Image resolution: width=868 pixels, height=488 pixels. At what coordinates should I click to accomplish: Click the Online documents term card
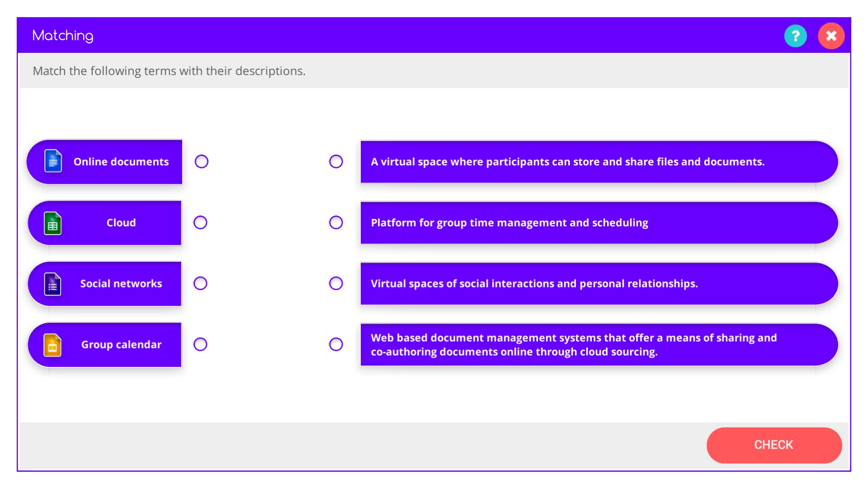click(121, 162)
